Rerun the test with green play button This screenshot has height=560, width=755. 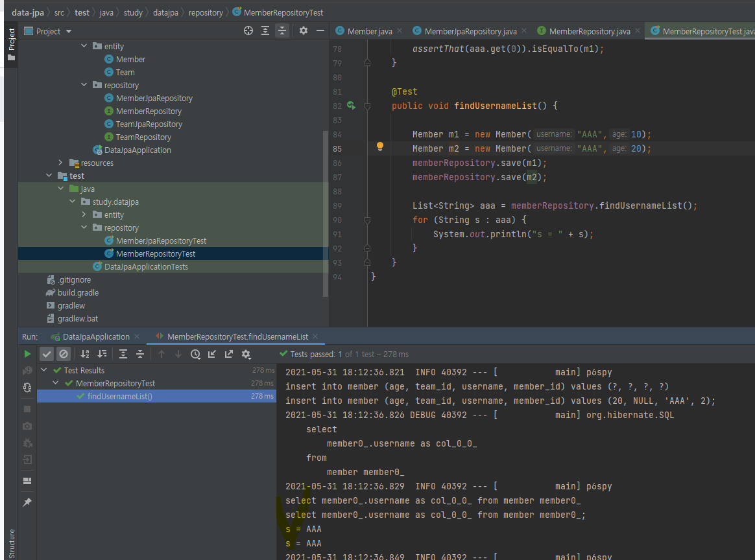click(x=27, y=354)
